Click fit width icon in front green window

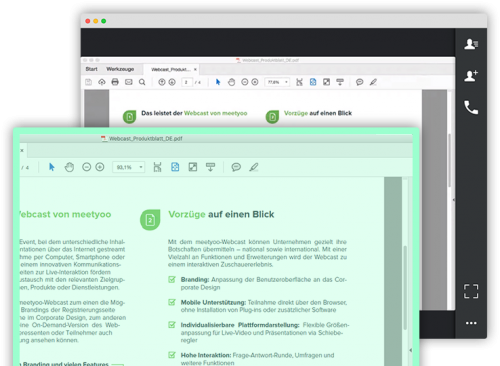pos(157,167)
